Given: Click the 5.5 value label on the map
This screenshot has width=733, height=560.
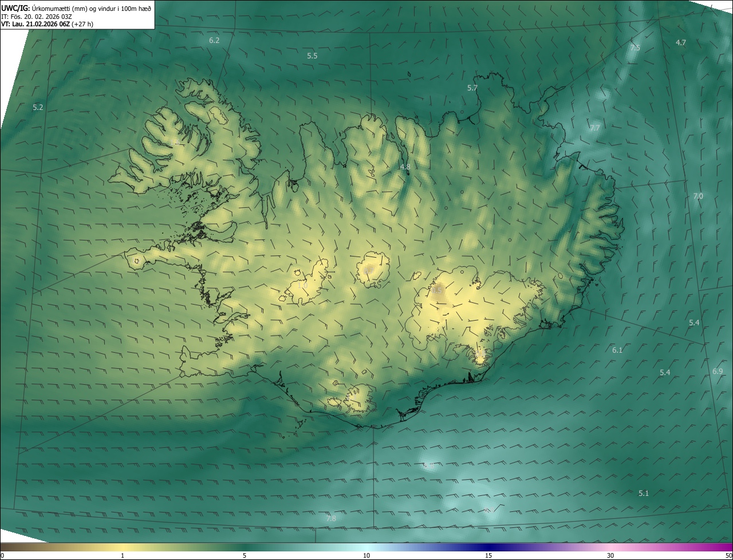Looking at the screenshot, I should 312,56.
